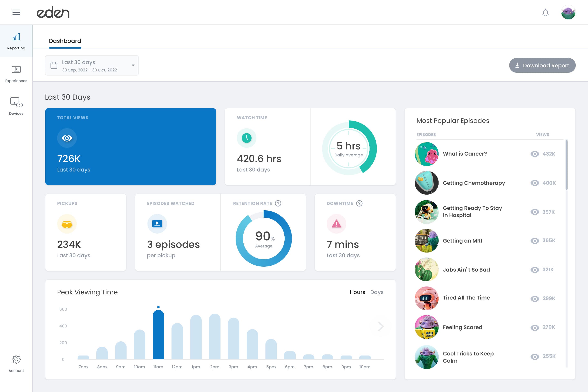Viewport: 588px width, 392px height.
Task: Open Getting Chemotherapy episode title
Action: [x=474, y=183]
